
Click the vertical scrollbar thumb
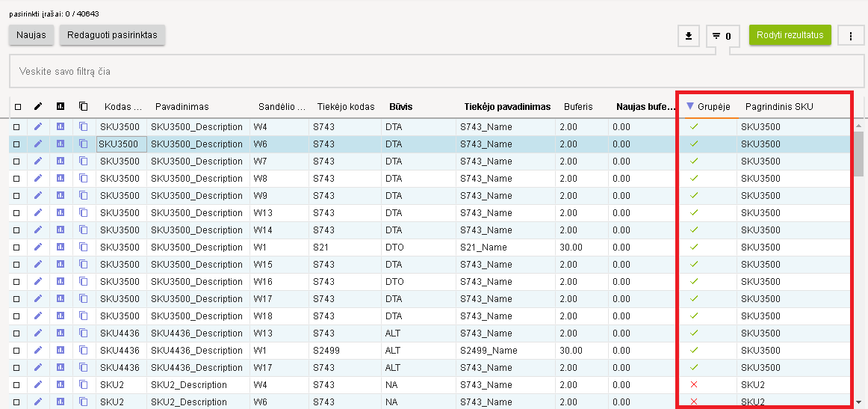point(861,148)
